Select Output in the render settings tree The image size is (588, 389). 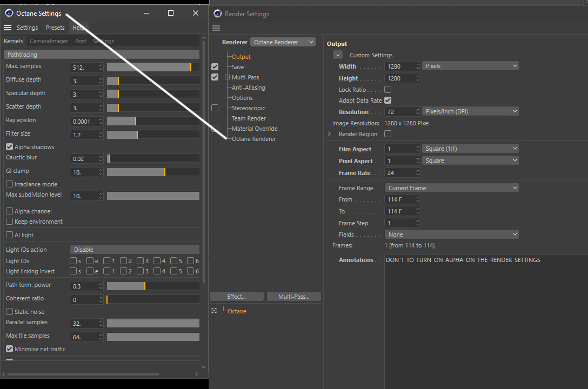[241, 57]
